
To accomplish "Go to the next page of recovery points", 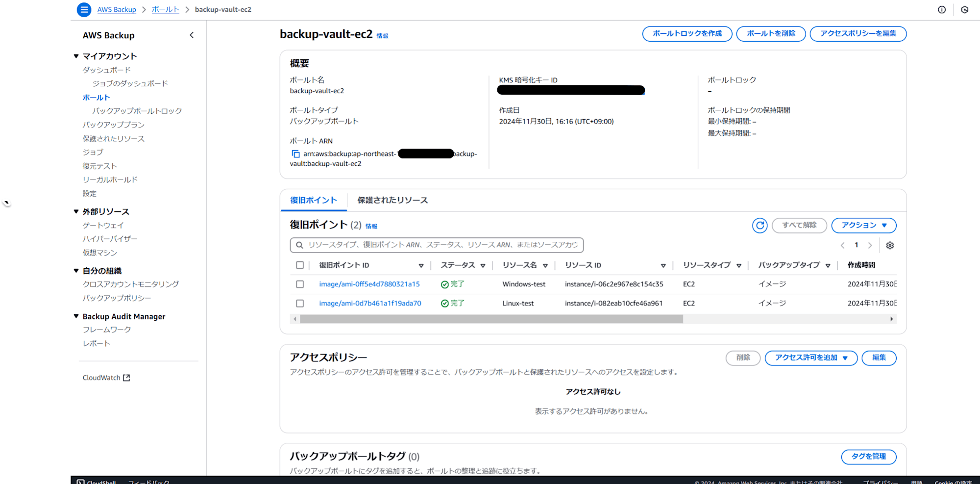I will (x=870, y=245).
